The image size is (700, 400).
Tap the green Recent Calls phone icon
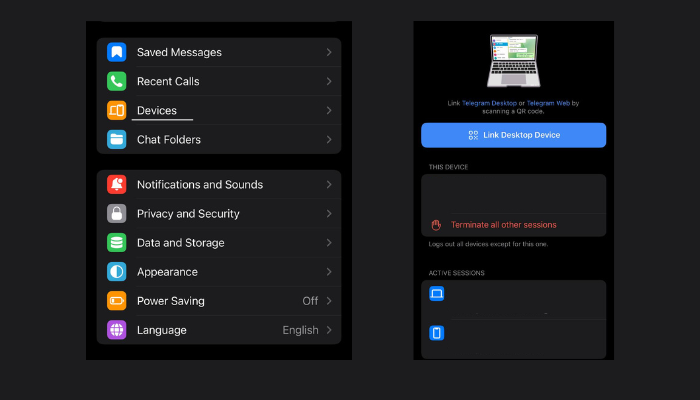point(117,81)
